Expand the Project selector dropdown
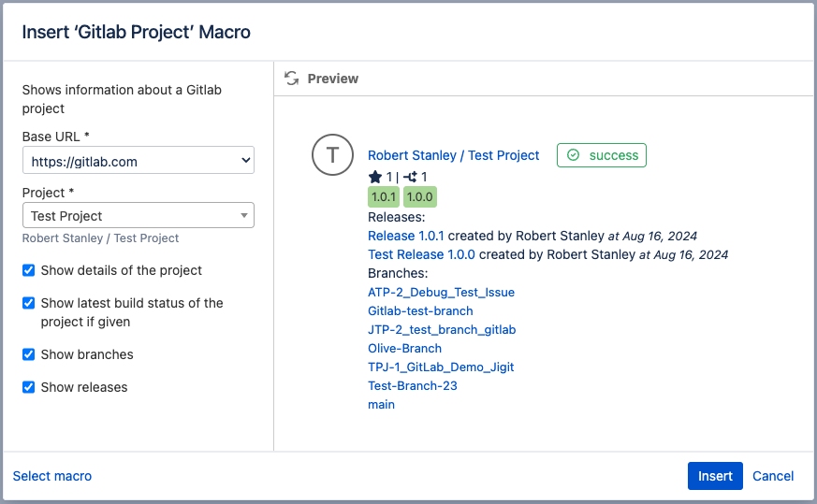817x504 pixels. [139, 215]
